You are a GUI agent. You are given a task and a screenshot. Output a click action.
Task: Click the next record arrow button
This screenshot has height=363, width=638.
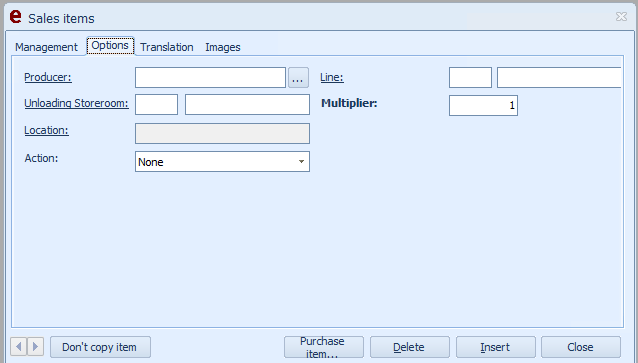35,347
